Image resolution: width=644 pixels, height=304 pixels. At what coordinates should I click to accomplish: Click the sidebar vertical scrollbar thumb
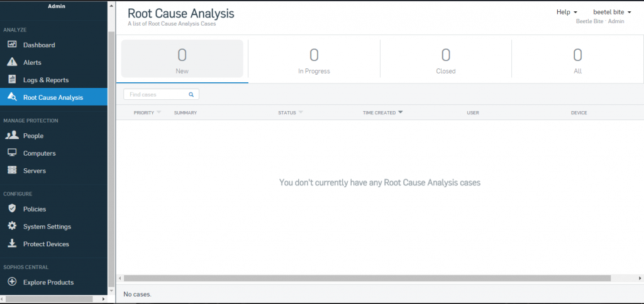(111, 158)
